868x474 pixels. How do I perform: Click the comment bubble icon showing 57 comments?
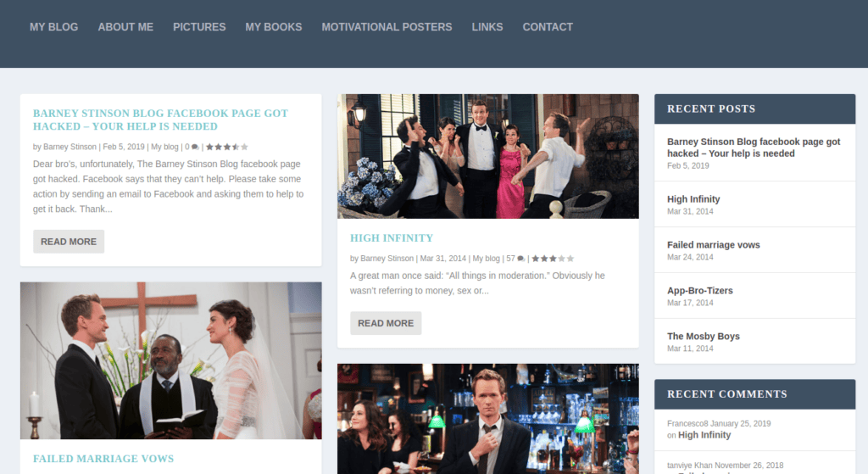click(x=521, y=259)
